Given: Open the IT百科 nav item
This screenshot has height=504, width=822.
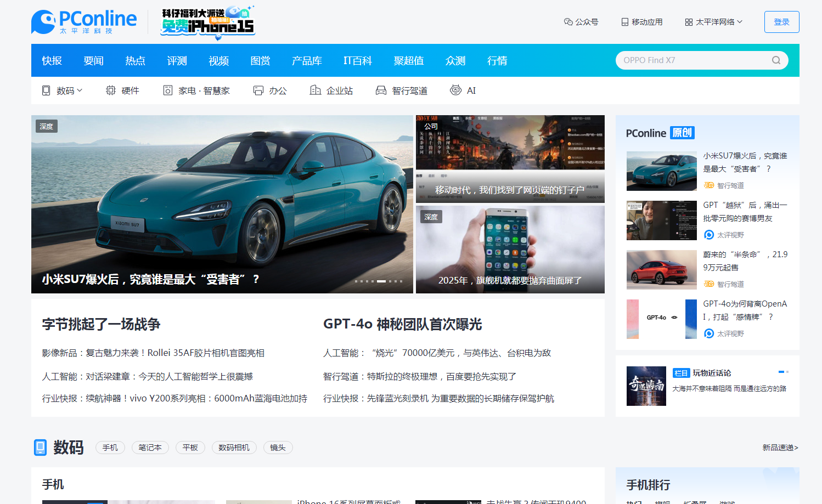Looking at the screenshot, I should click(358, 60).
